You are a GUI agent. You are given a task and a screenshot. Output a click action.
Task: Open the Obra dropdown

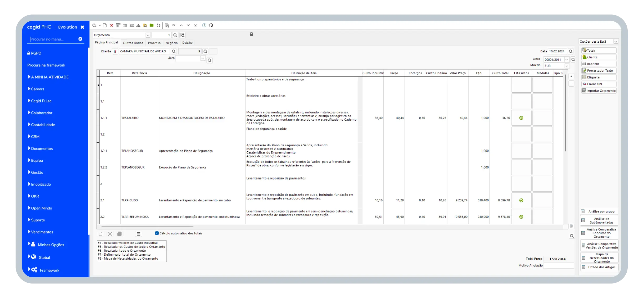567,60
